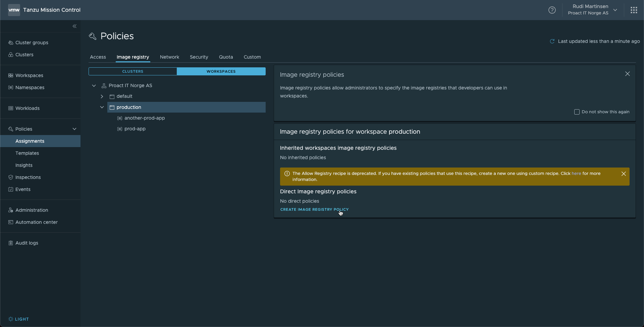
Task: Open the Security tab
Action: click(199, 57)
